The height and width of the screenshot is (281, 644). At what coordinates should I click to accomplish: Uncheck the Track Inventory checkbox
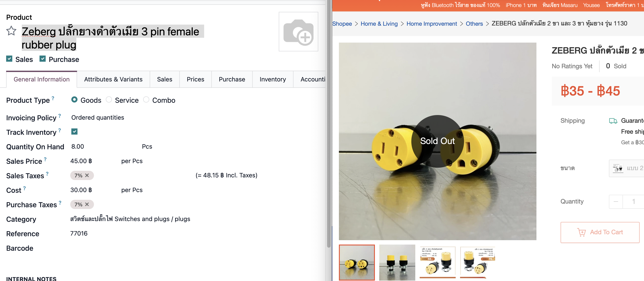coord(74,132)
